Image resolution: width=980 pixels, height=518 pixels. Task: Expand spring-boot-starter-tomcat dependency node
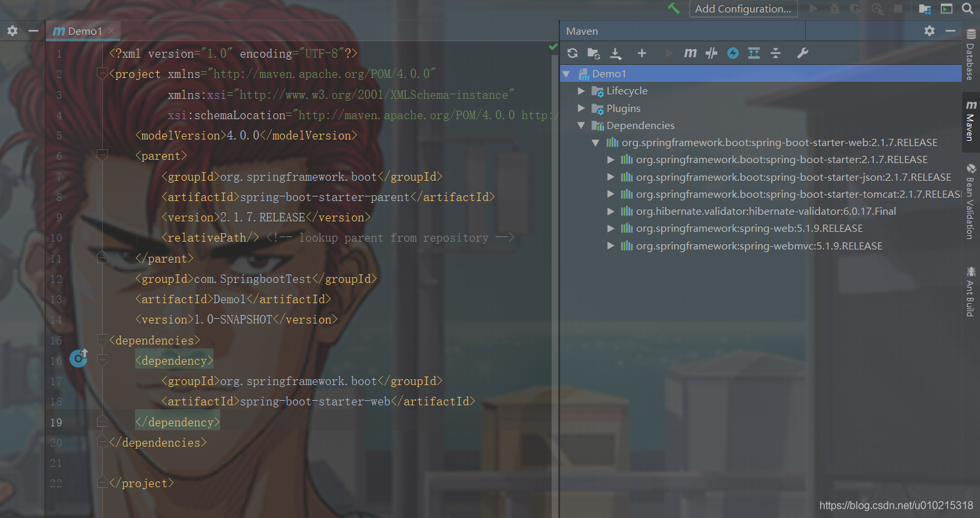point(611,194)
